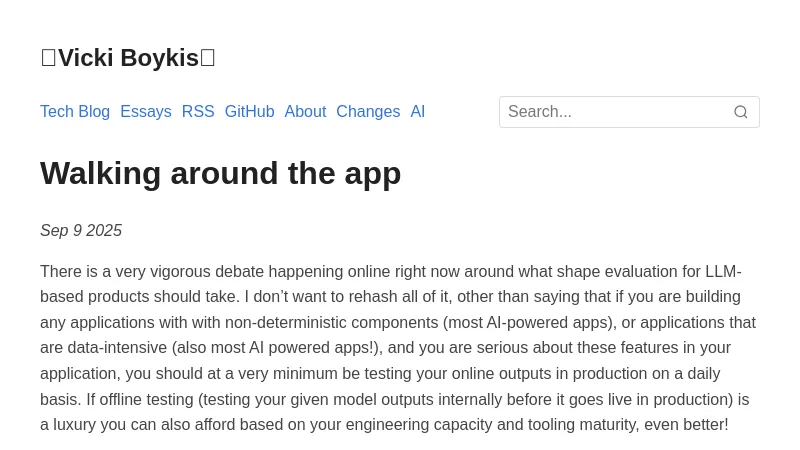Click the emoji glyph after Vicki Boykis

click(x=208, y=58)
